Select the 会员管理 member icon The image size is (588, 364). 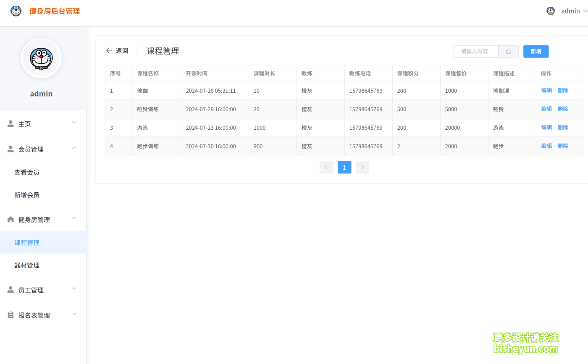[10, 149]
